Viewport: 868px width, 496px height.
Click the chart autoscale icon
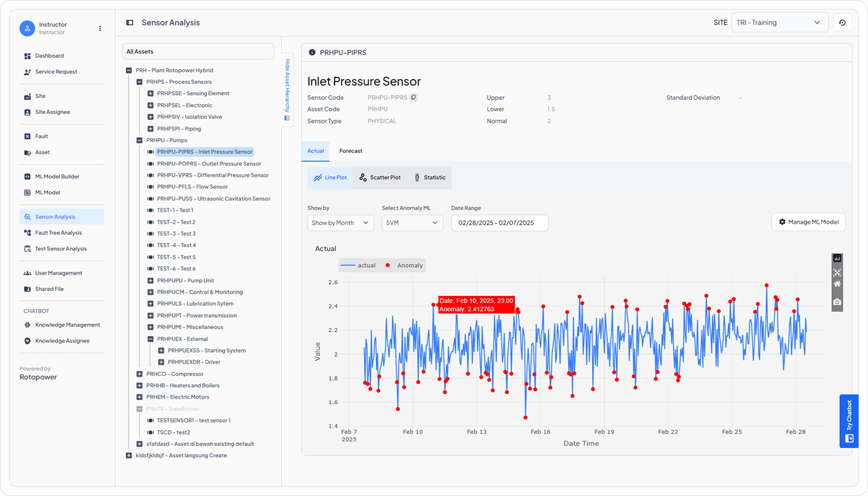837,272
